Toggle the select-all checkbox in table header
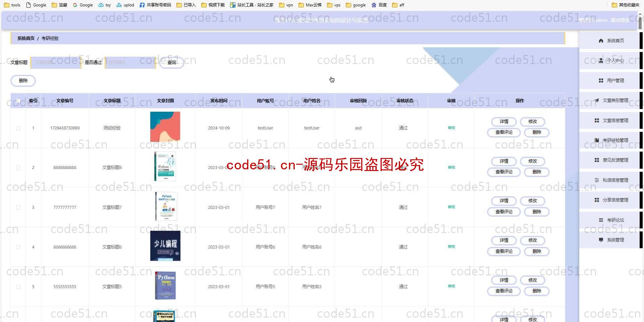This screenshot has height=322, width=644. (18, 101)
